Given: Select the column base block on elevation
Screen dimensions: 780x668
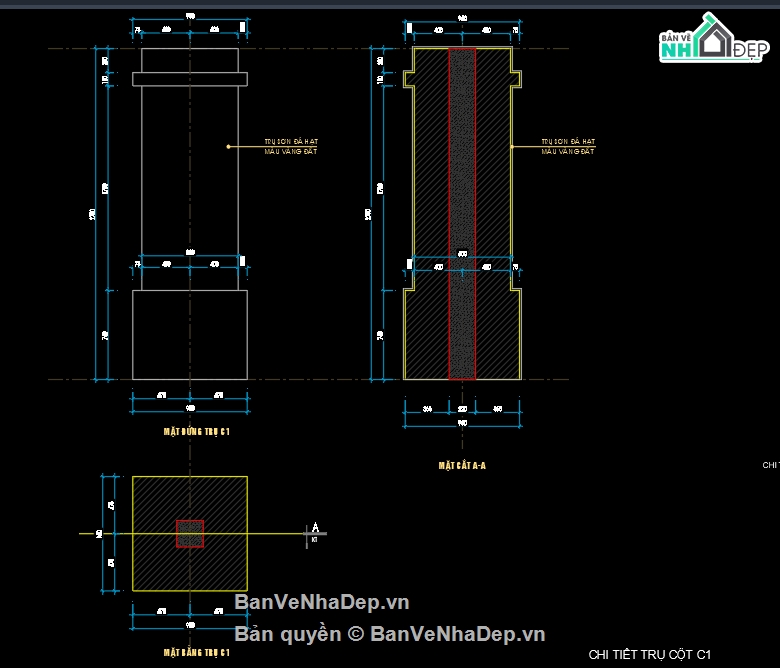Looking at the screenshot, I should tap(190, 335).
